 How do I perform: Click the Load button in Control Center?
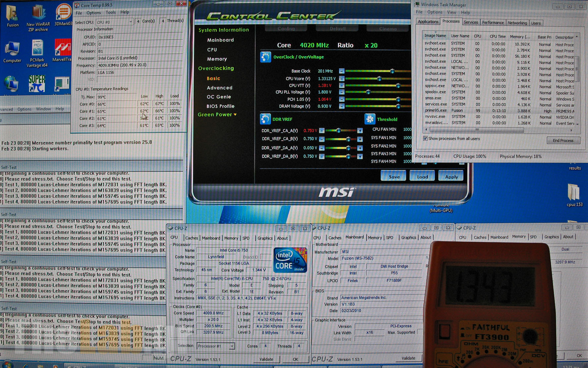(x=422, y=176)
